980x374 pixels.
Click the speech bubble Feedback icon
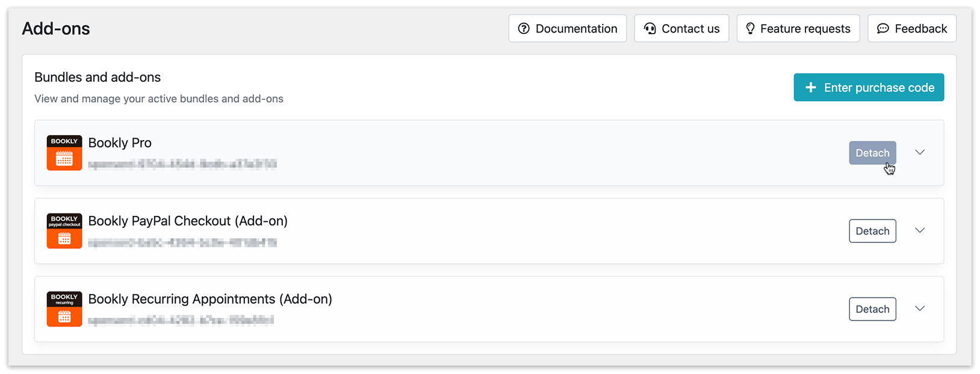pyautogui.click(x=882, y=28)
